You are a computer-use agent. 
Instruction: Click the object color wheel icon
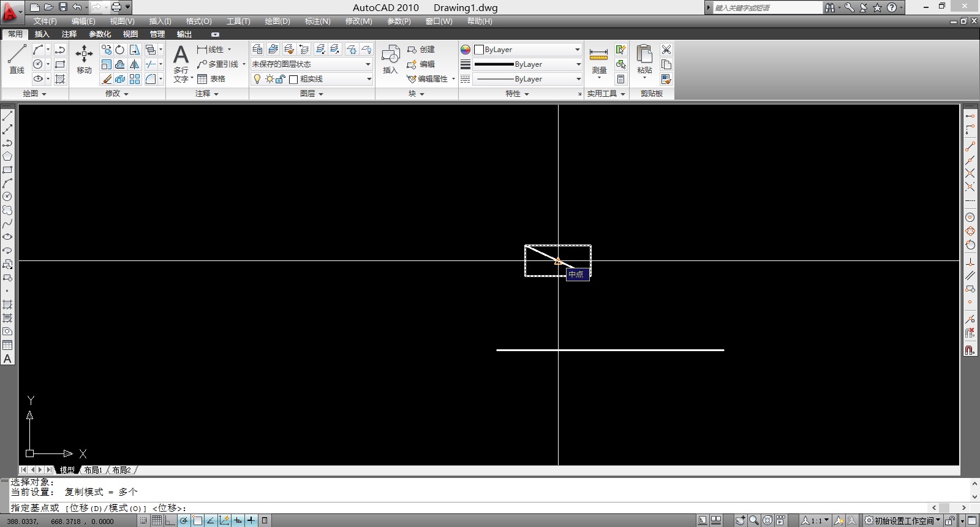pos(466,50)
